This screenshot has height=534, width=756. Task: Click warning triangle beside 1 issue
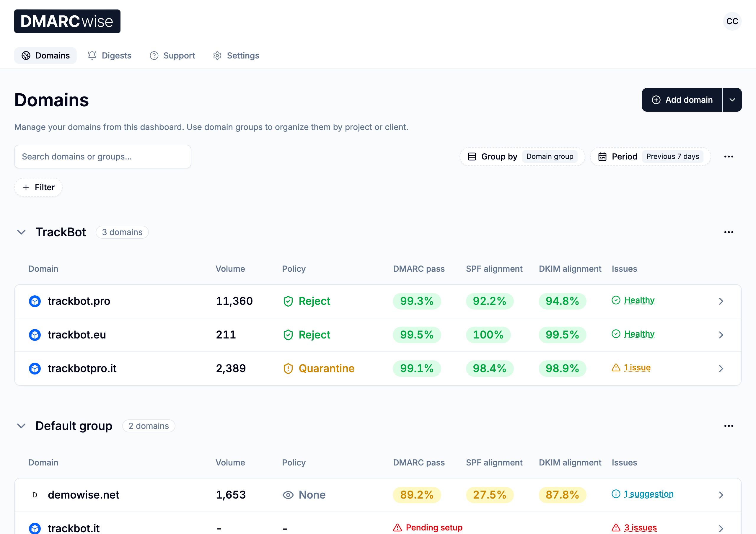click(x=616, y=367)
